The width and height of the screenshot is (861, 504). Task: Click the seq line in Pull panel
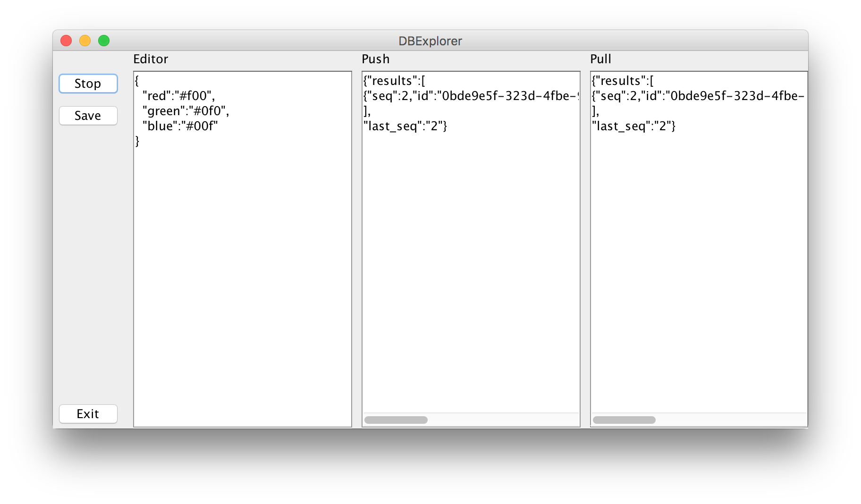pyautogui.click(x=698, y=96)
